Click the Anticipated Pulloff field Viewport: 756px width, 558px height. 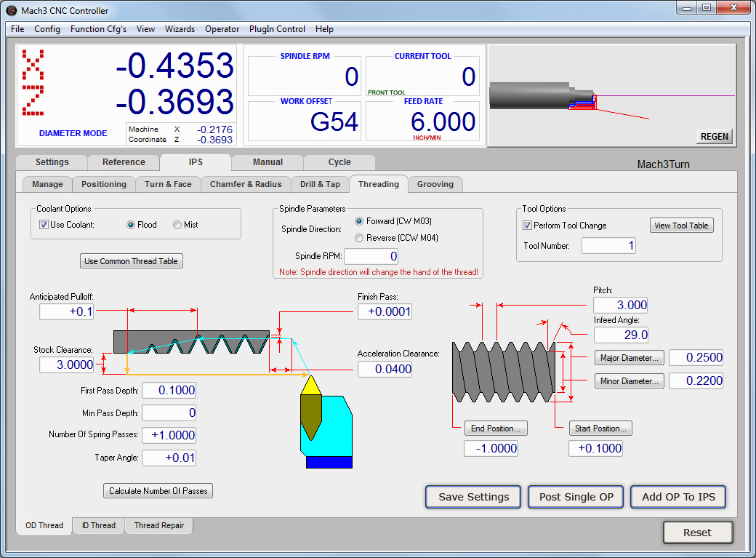[67, 312]
